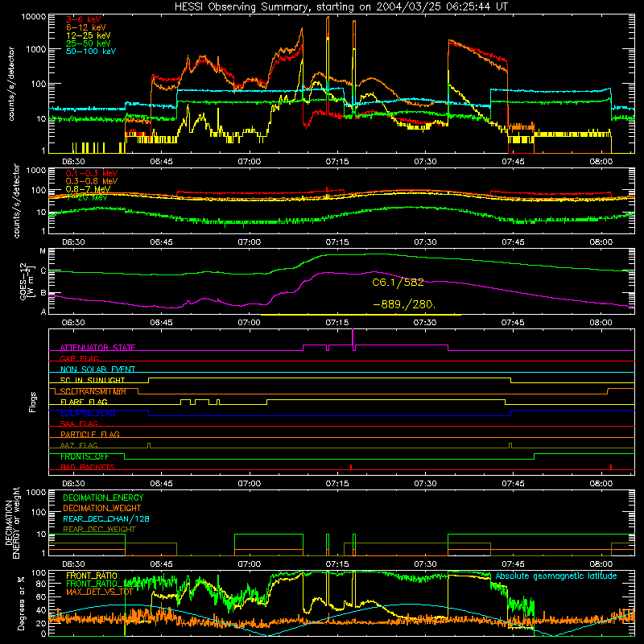This screenshot has width=644, height=644.
Task: Select the GAP_FLAG label
Action: [x=79, y=358]
